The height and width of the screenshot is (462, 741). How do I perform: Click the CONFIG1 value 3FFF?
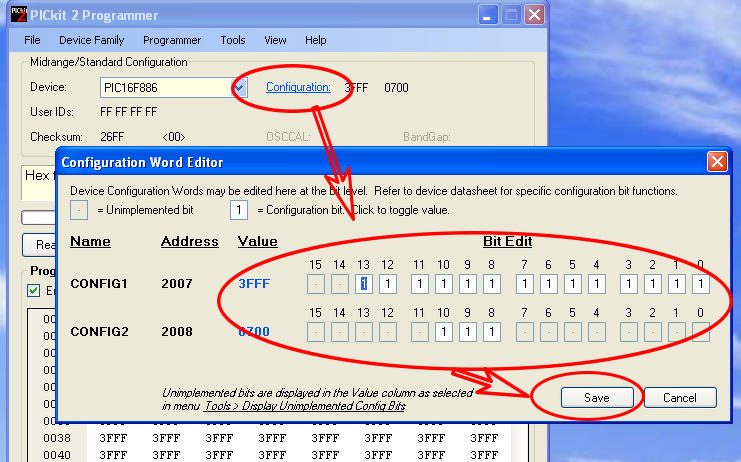pos(254,283)
